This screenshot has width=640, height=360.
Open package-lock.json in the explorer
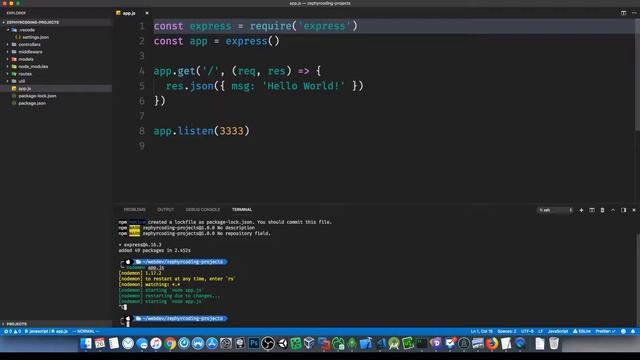click(56, 96)
